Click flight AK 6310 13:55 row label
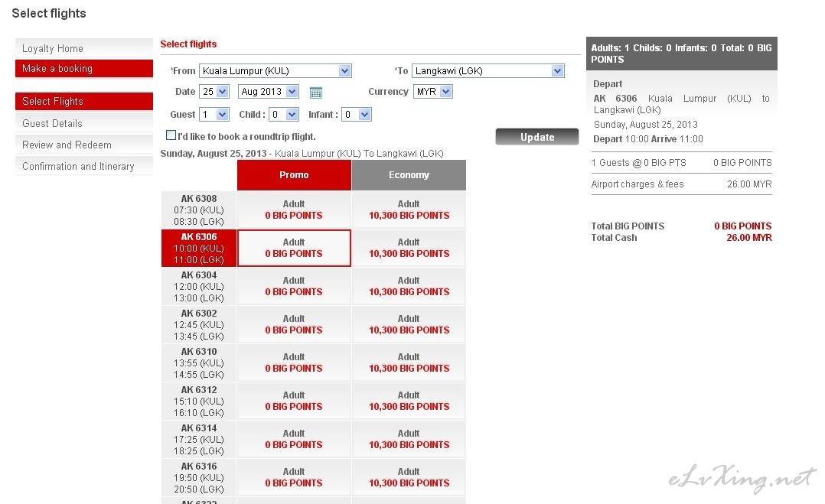 tap(199, 363)
